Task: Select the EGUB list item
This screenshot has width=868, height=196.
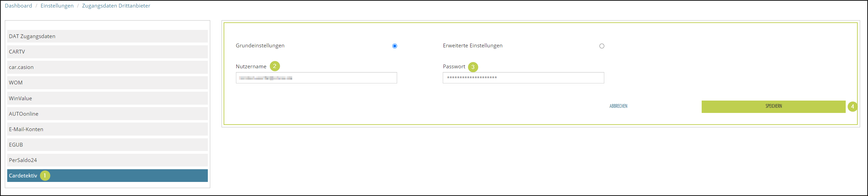Action: pos(107,145)
